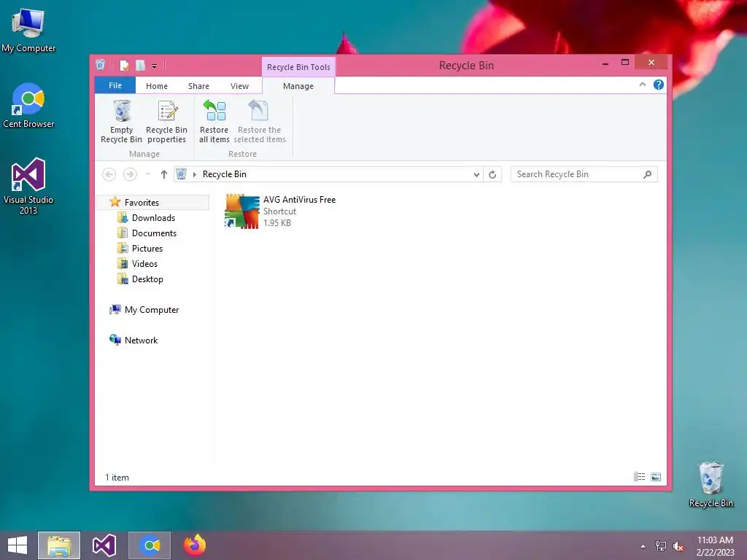Click the Recycle Bin Tools contextual tab
747x560 pixels.
298,67
